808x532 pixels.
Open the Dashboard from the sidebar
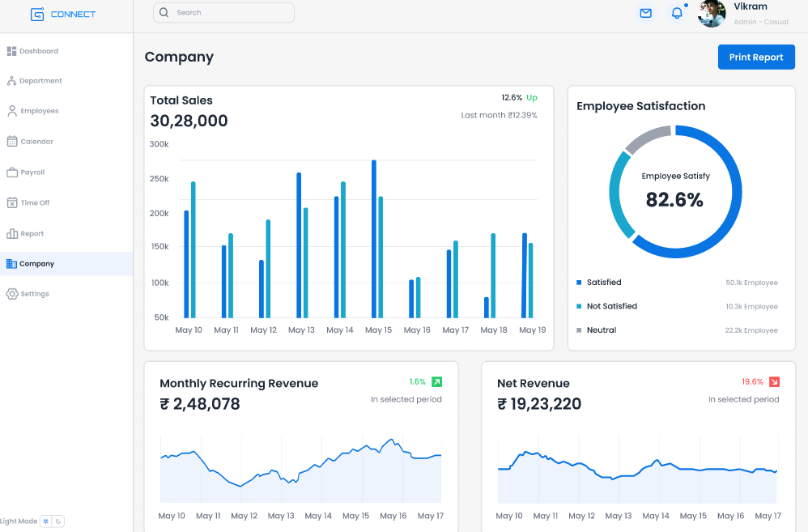pyautogui.click(x=38, y=50)
